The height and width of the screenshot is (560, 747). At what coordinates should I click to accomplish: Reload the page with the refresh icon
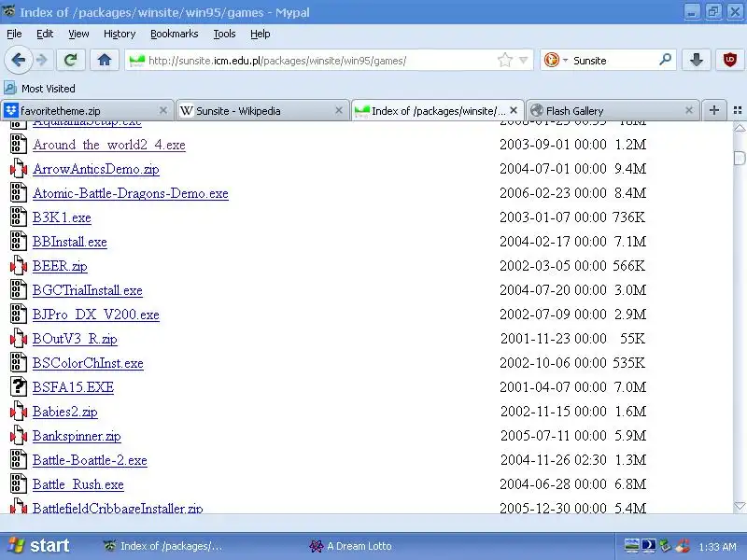coord(71,60)
